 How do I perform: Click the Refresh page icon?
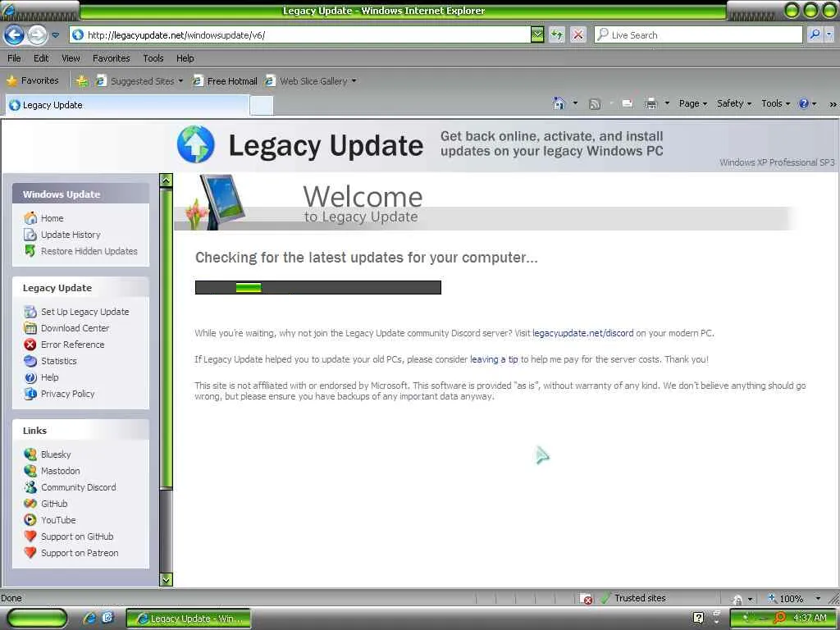tap(557, 34)
